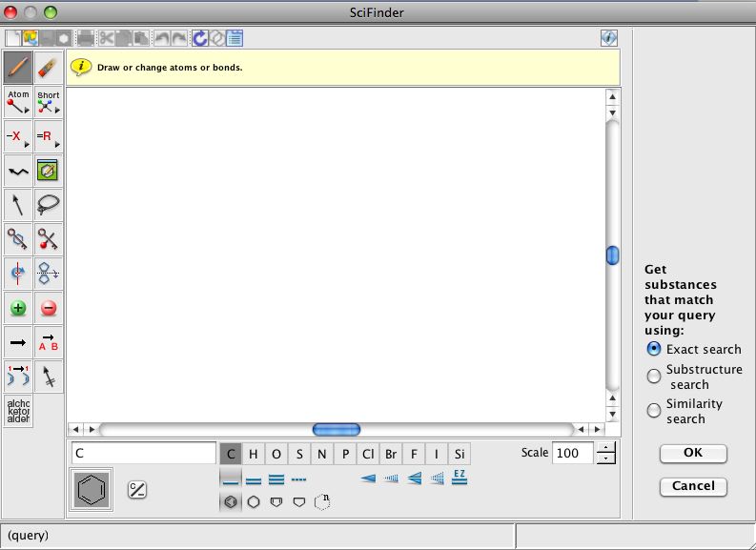
Task: Choose the chlorine Cl element button
Action: click(368, 454)
